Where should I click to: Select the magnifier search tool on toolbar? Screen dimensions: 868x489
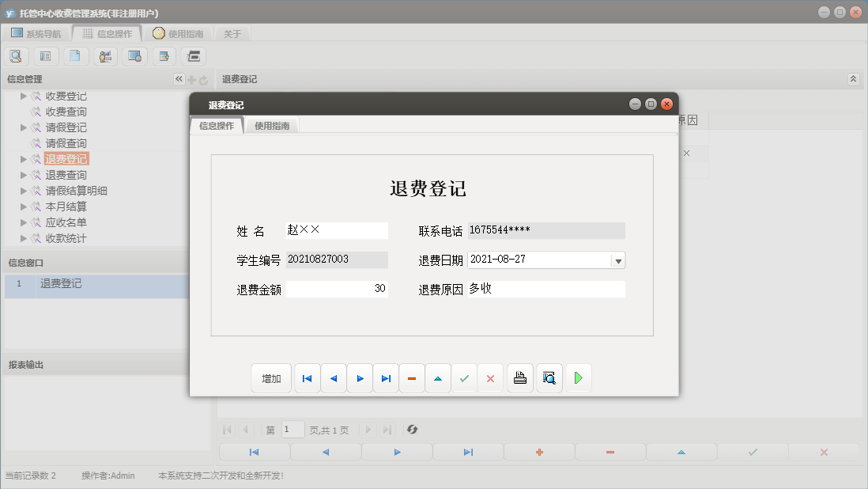(16, 55)
